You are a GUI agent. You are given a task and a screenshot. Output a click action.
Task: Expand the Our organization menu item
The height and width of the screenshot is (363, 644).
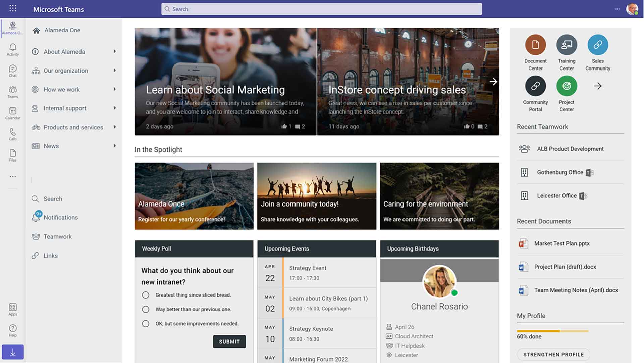pyautogui.click(x=113, y=70)
